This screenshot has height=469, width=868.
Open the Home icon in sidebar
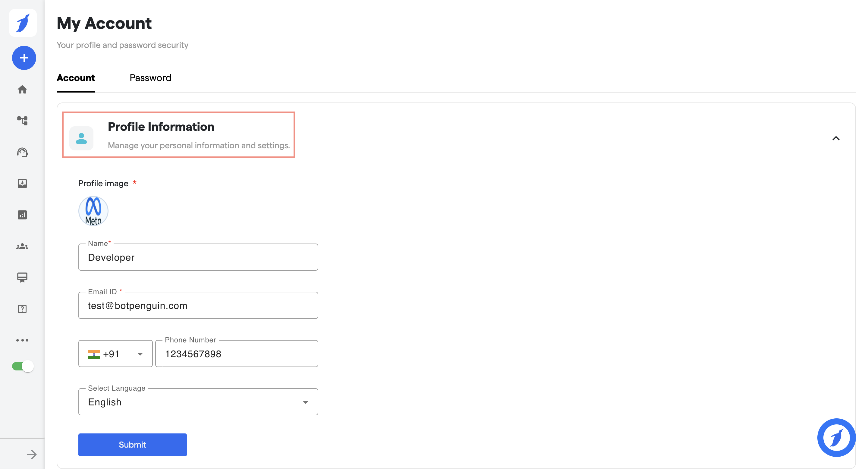click(x=22, y=89)
